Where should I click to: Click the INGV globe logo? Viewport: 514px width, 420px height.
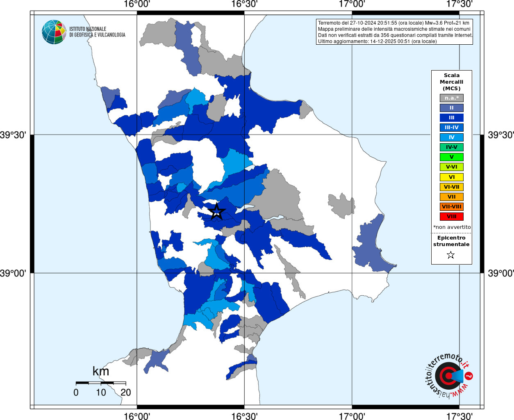[54, 32]
